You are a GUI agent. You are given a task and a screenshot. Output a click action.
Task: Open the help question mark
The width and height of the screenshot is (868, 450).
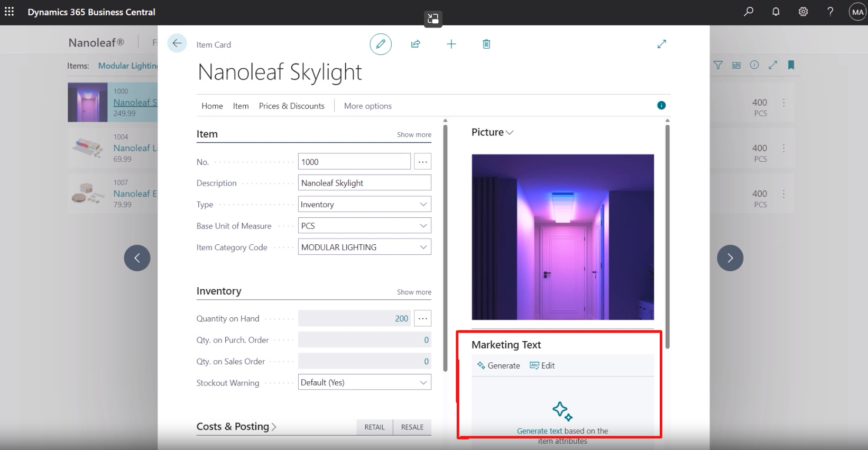tap(830, 12)
